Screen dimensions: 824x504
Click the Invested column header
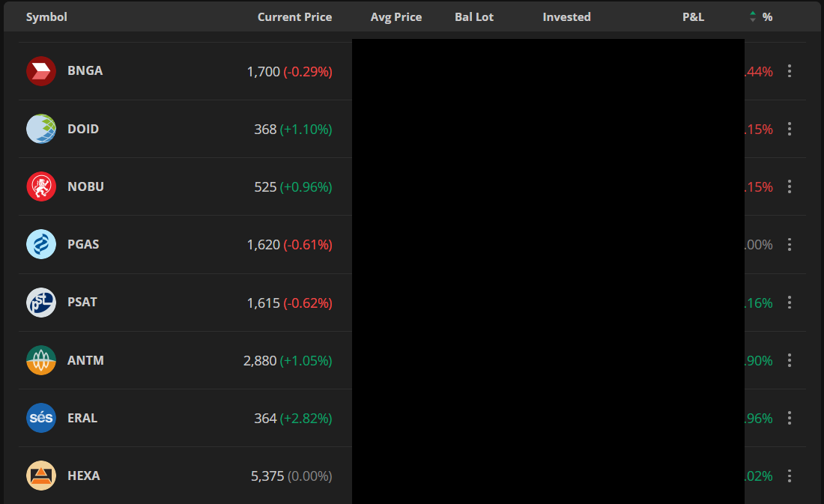(566, 16)
